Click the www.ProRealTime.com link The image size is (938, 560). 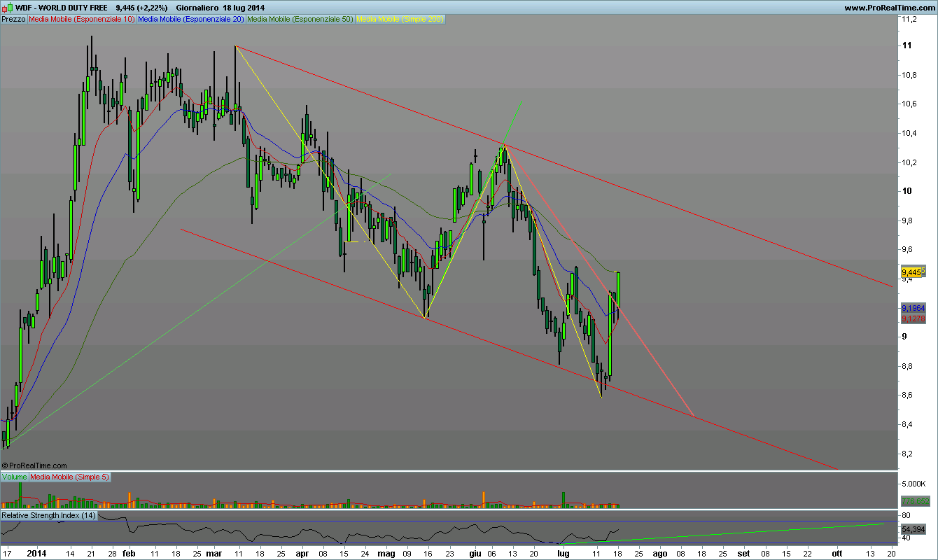(889, 8)
